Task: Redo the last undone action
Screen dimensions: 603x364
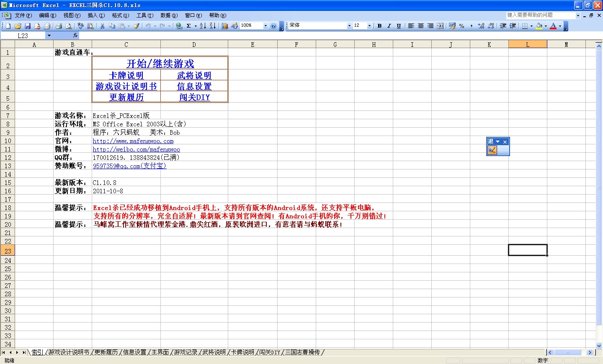Action: coord(162,26)
